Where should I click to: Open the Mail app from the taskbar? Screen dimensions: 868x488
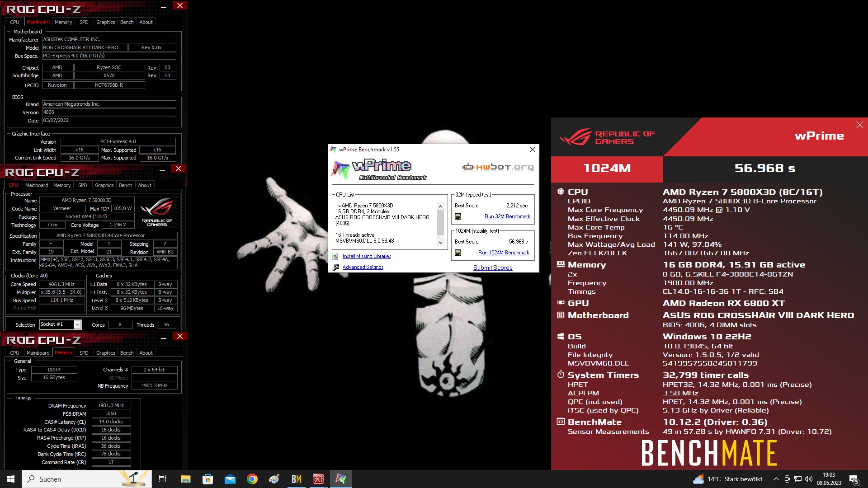pyautogui.click(x=230, y=479)
